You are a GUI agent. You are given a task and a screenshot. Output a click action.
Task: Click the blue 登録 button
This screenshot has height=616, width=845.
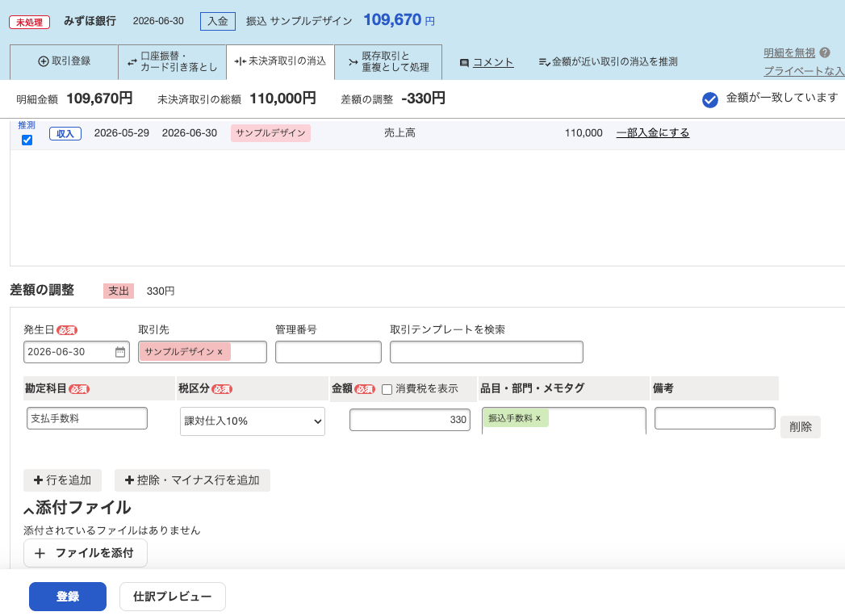click(x=68, y=597)
